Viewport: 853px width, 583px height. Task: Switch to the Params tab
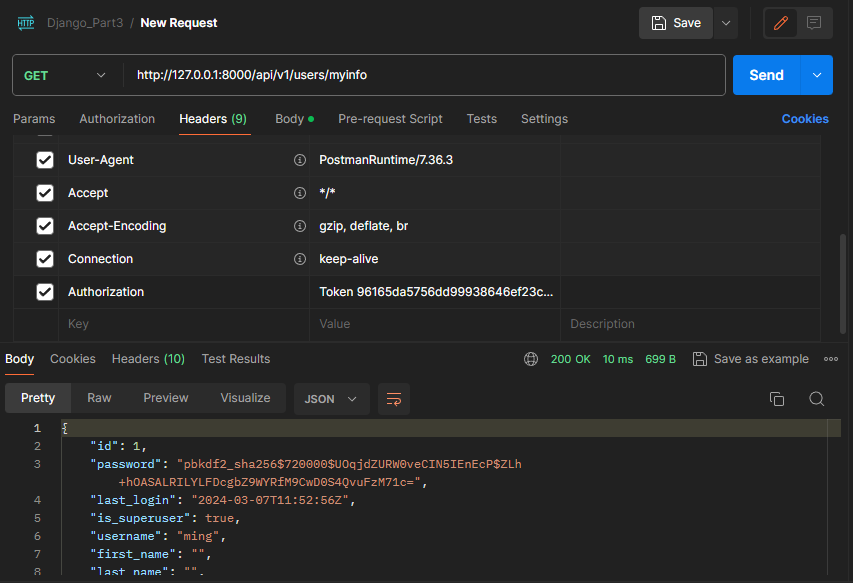click(x=34, y=119)
